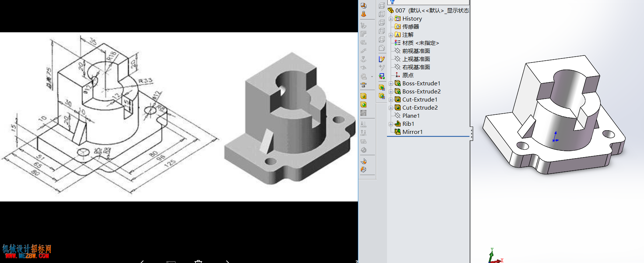The height and width of the screenshot is (263, 644).
Task: Select the Plane1 reference plane
Action: [407, 116]
